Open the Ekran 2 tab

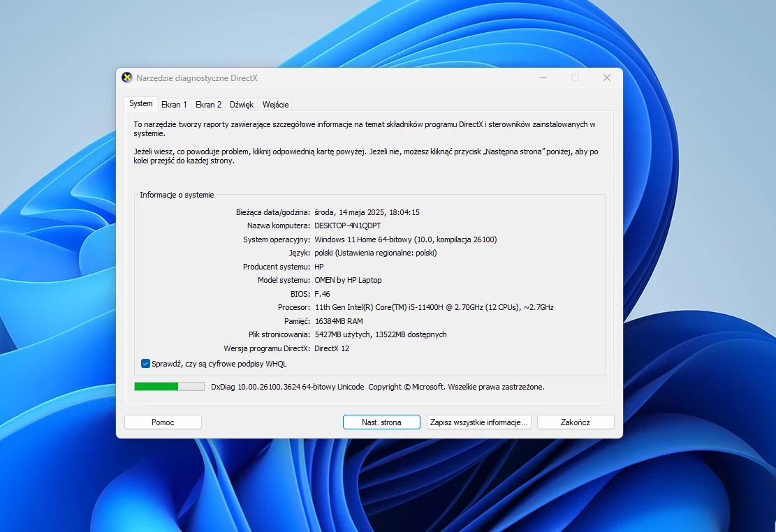[x=208, y=105]
